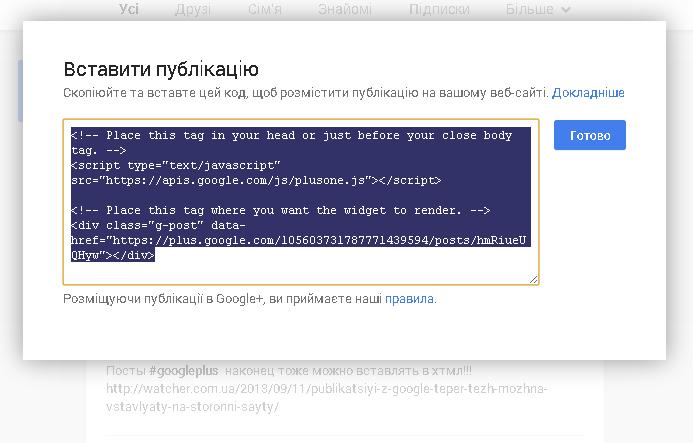Switch to the Друзі tab
The image size is (693, 443).
point(193,9)
